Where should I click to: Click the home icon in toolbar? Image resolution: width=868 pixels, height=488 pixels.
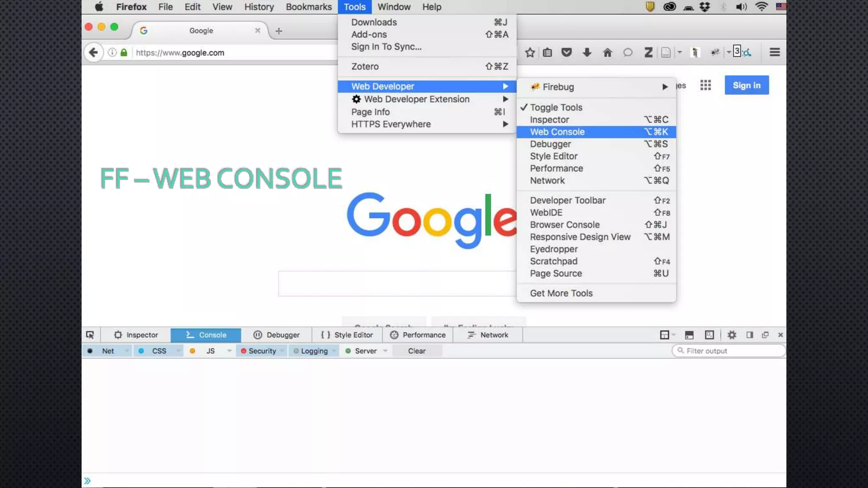607,53
